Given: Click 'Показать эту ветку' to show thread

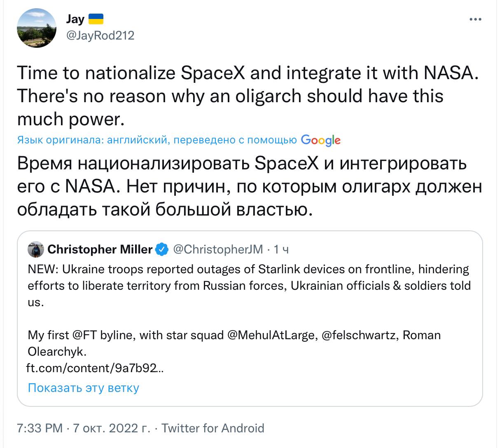Looking at the screenshot, I should [84, 388].
